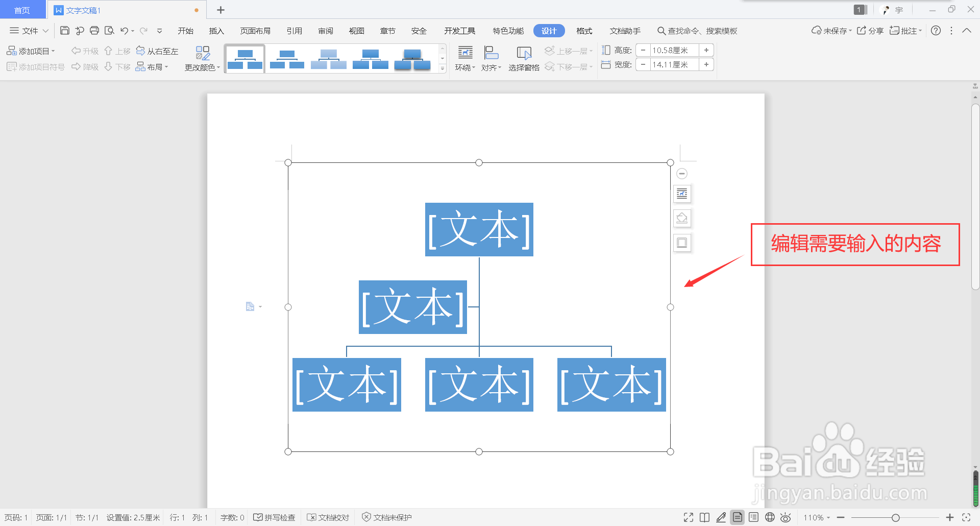Viewport: 980px width, 526px height.
Task: Open the 选择窗格 Selection Pane
Action: point(524,57)
